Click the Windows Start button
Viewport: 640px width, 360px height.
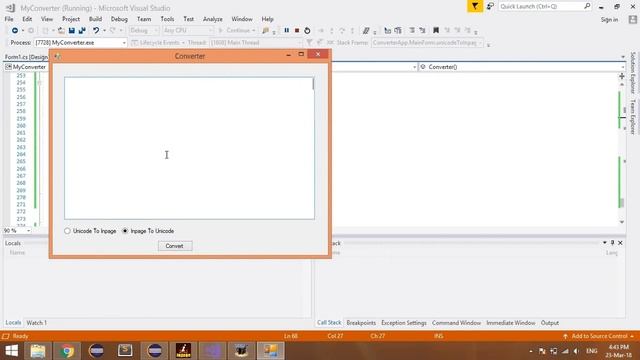[11, 351]
